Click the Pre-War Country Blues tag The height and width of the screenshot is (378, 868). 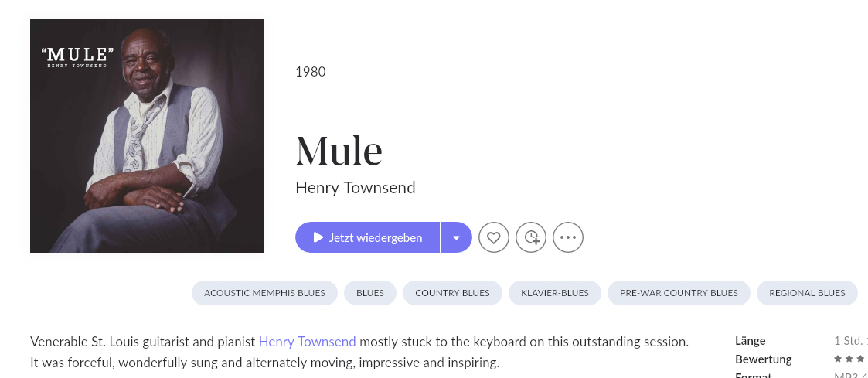679,293
